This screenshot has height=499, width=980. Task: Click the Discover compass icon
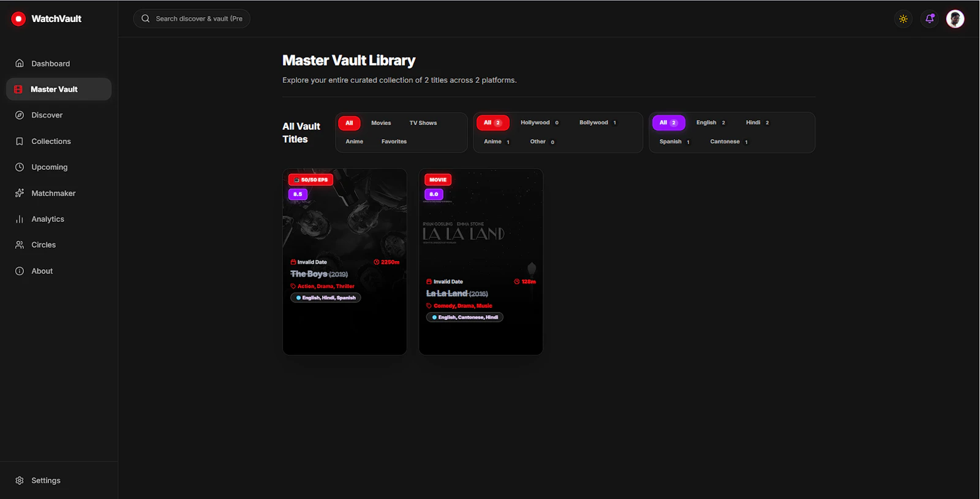[20, 115]
